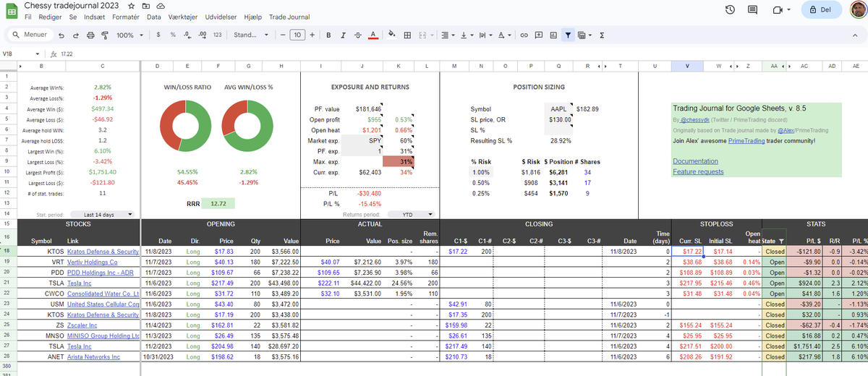868x376 pixels.
Task: Open the comments history panel
Action: tap(752, 10)
